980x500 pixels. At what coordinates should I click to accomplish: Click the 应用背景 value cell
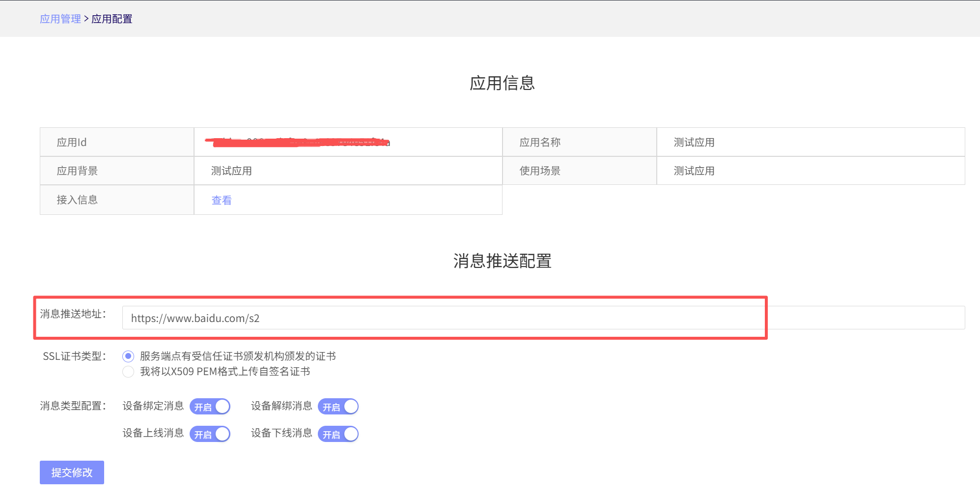(231, 171)
